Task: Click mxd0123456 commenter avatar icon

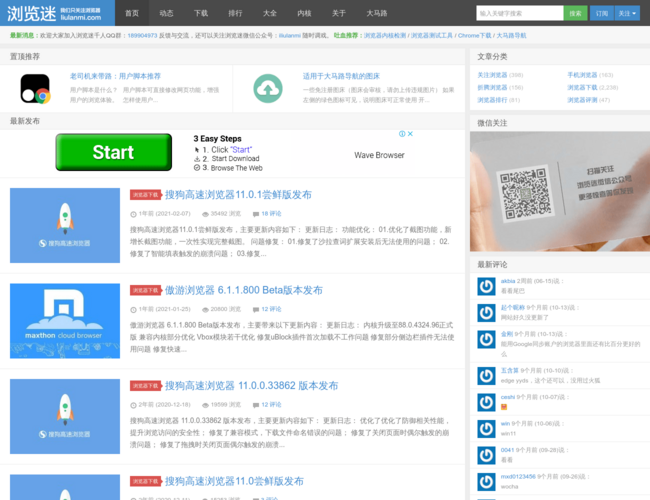Action: (486, 482)
